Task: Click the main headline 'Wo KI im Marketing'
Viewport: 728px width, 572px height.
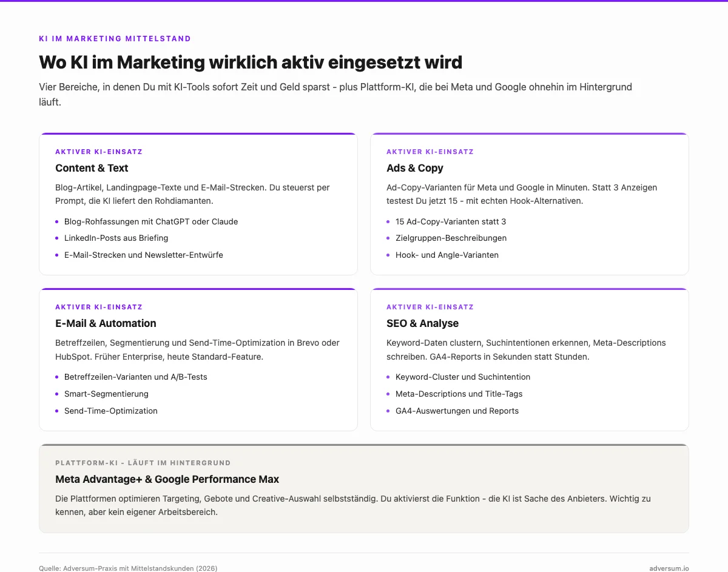Action: point(251,62)
